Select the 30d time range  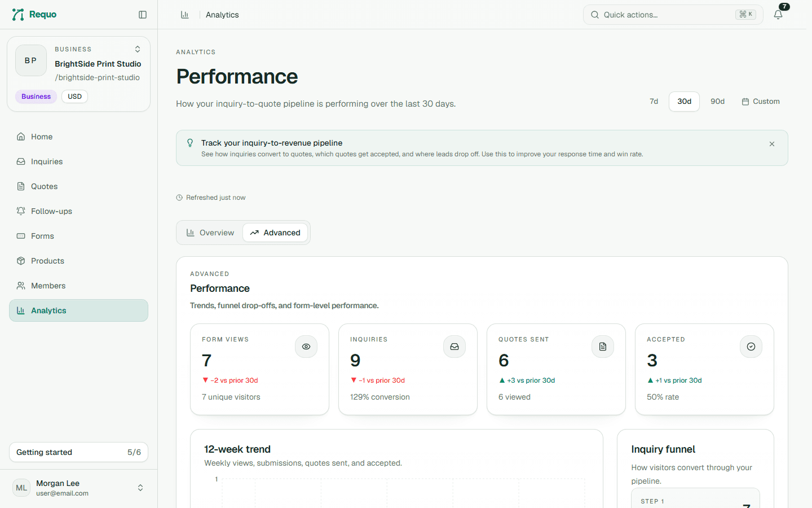685,102
